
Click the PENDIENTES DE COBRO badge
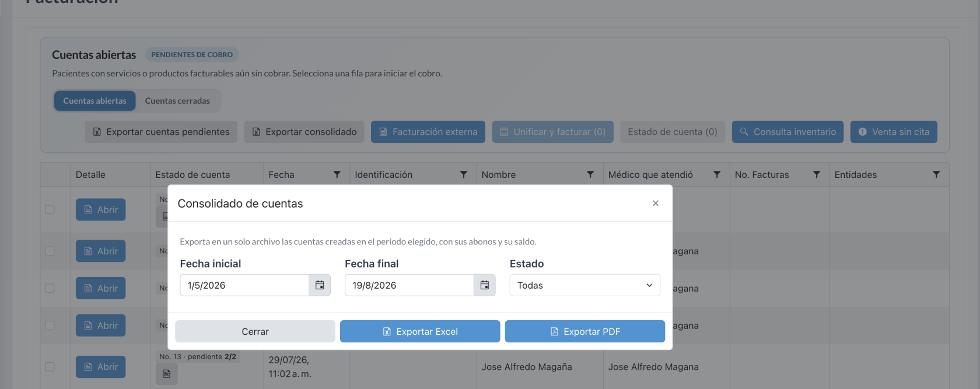(192, 55)
